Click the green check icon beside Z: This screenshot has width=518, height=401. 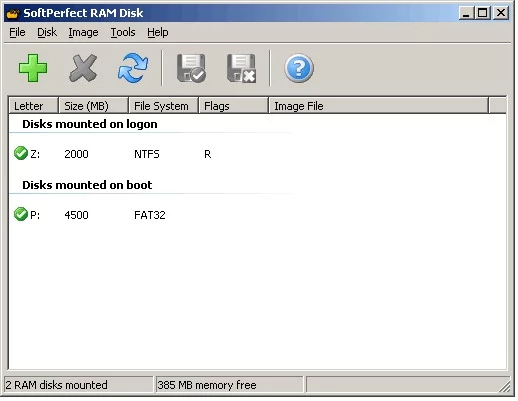21,153
